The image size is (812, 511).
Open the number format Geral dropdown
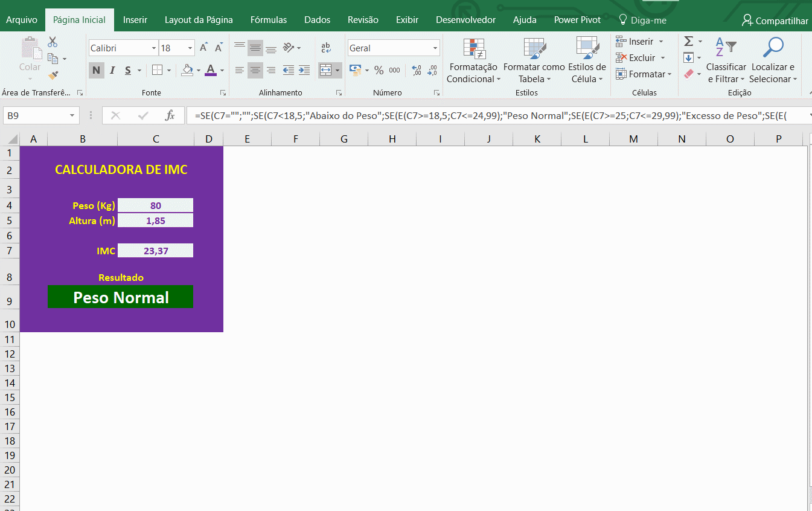[x=435, y=48]
